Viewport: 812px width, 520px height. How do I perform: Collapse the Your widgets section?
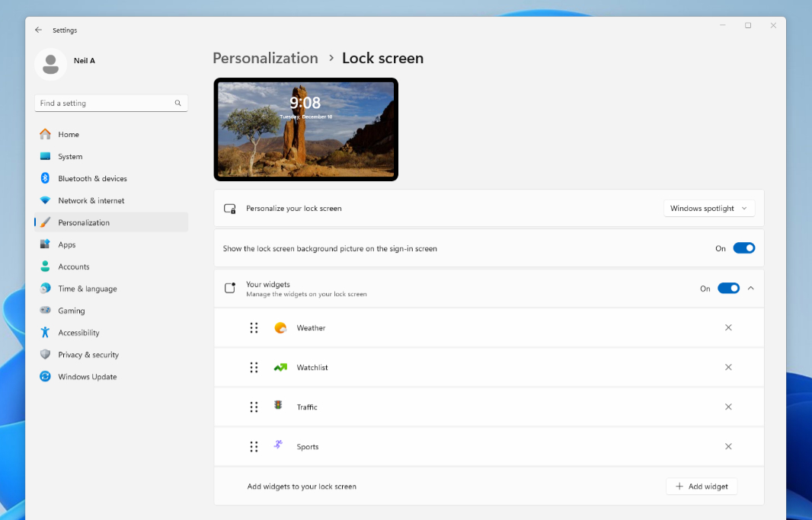[x=750, y=288]
